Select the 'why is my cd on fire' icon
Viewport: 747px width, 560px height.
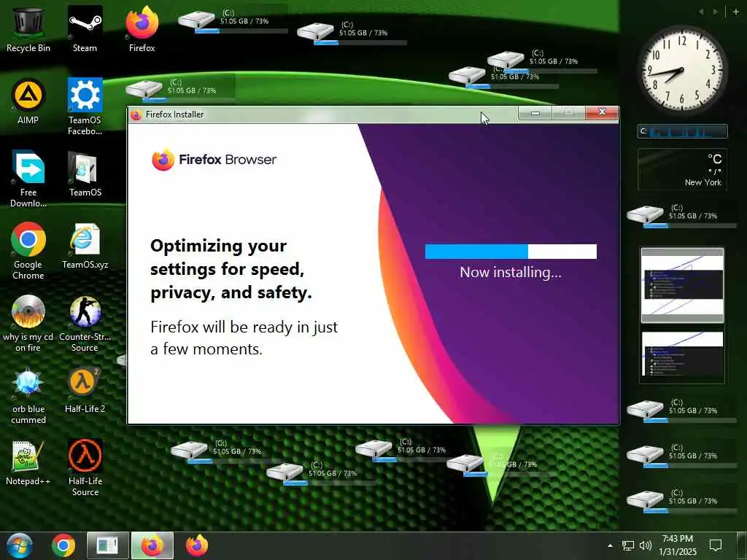pos(28,323)
